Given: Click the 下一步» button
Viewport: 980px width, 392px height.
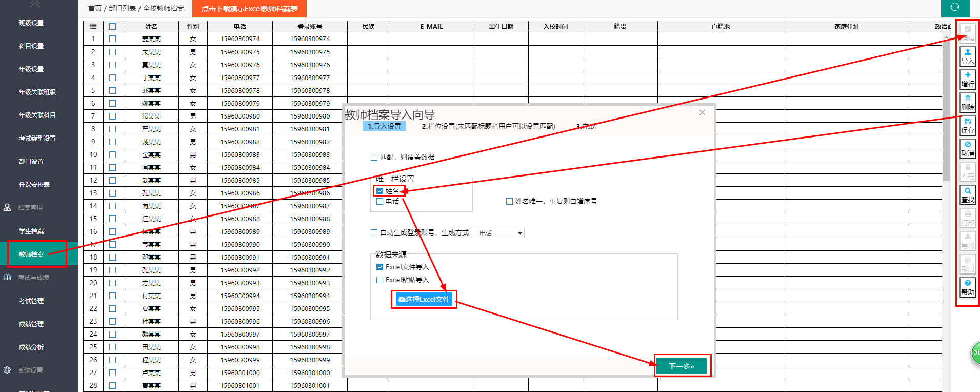Looking at the screenshot, I should coord(682,366).
